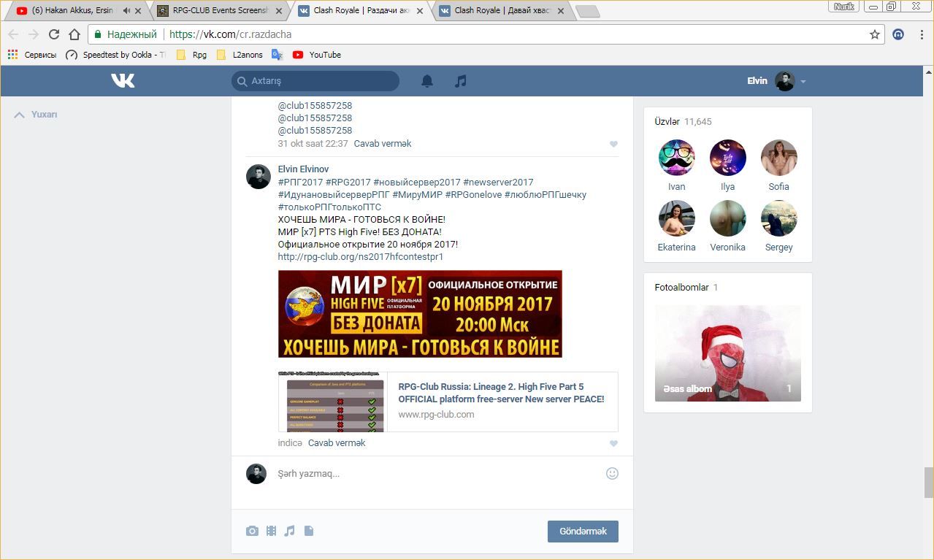Close the Hakan Akkus tab
Viewport: 934px width, 560px height.
pos(138,11)
